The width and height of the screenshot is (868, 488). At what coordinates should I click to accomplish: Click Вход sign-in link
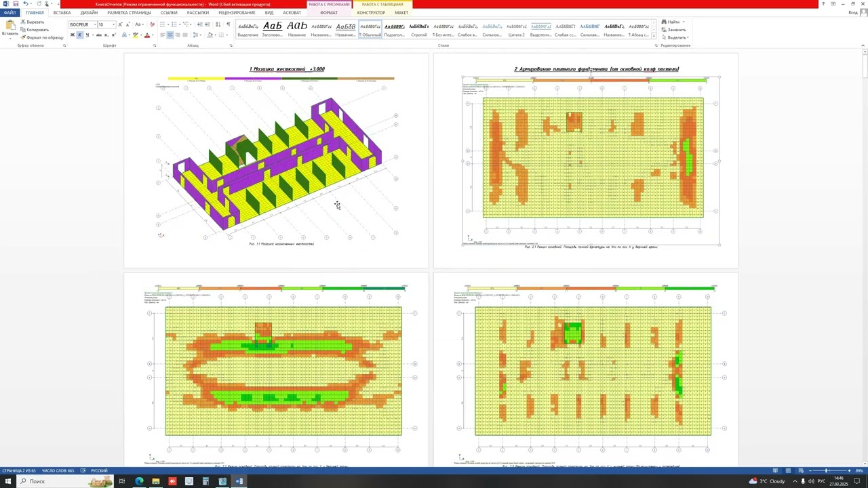click(853, 13)
